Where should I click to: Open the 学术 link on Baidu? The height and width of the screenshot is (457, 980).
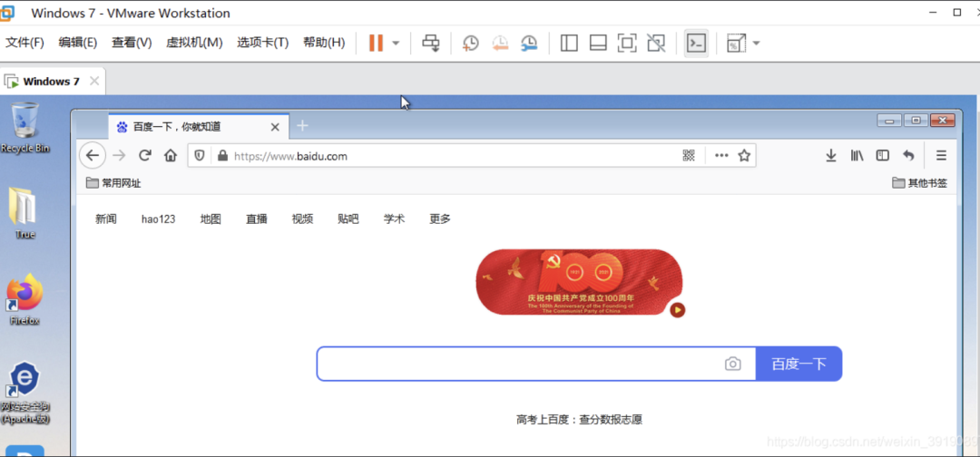tap(395, 219)
